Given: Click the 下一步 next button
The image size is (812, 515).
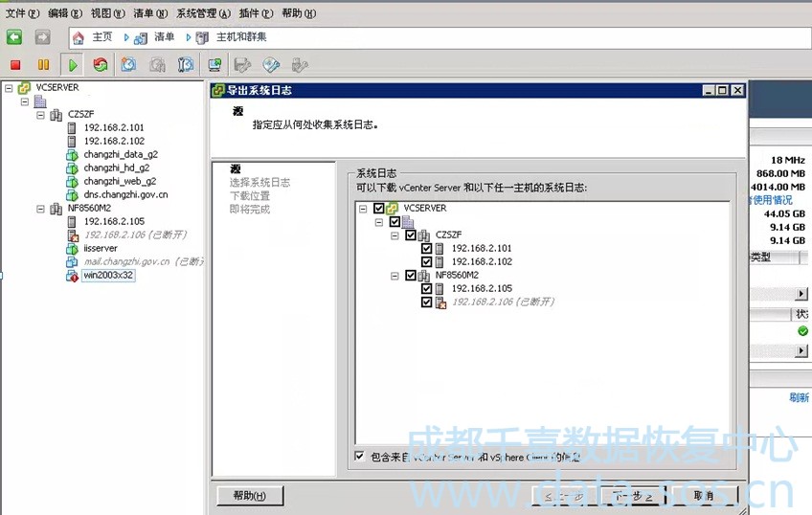Looking at the screenshot, I should (632, 496).
